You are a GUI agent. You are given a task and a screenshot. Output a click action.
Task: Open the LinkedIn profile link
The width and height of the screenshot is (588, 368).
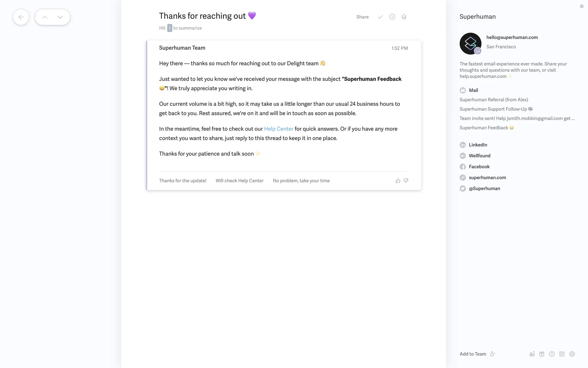click(x=478, y=145)
